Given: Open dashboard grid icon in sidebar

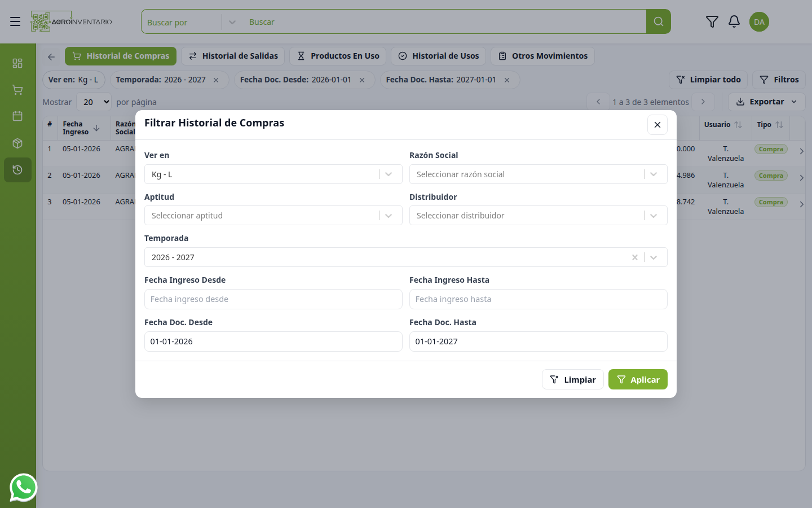Looking at the screenshot, I should point(17,63).
